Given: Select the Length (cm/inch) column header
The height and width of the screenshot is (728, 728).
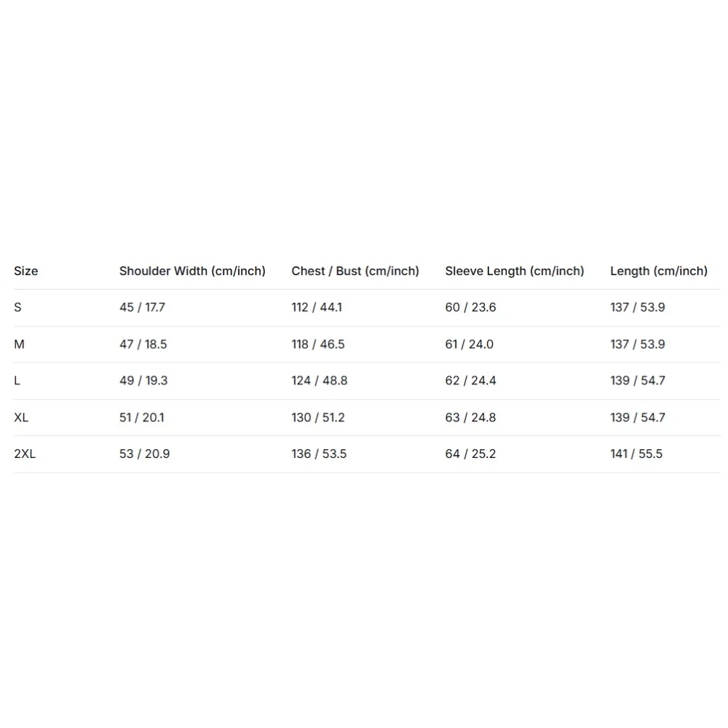Looking at the screenshot, I should pos(659,271).
